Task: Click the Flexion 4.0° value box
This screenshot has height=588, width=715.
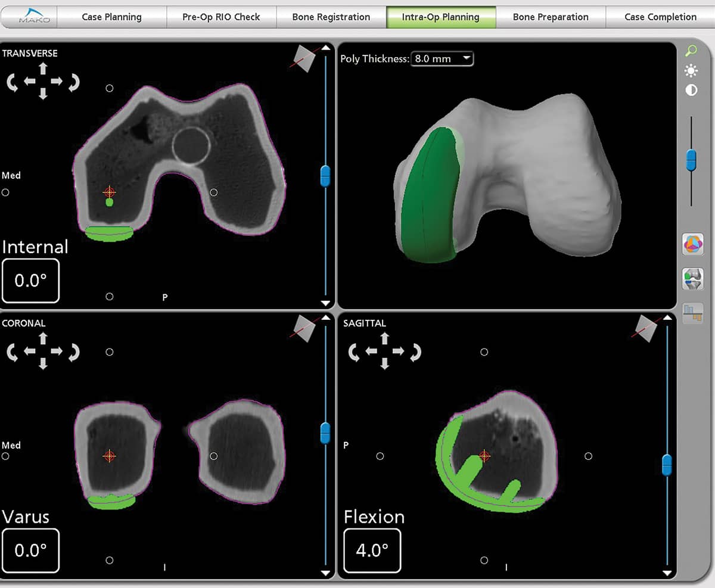Action: click(372, 550)
